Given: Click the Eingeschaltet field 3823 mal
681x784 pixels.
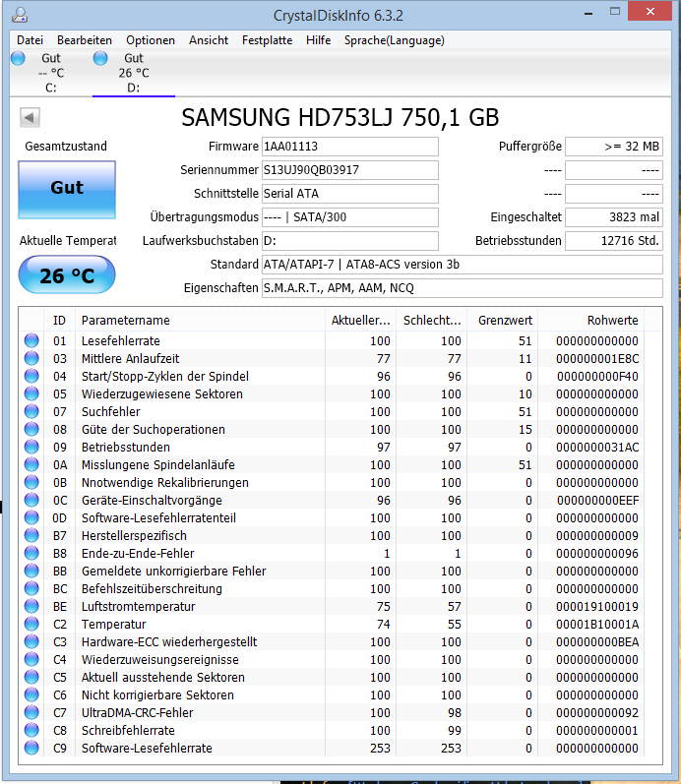Looking at the screenshot, I should click(x=614, y=217).
